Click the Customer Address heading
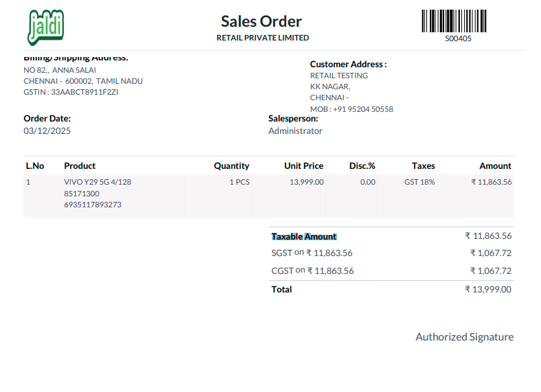541x392 pixels. pos(348,64)
